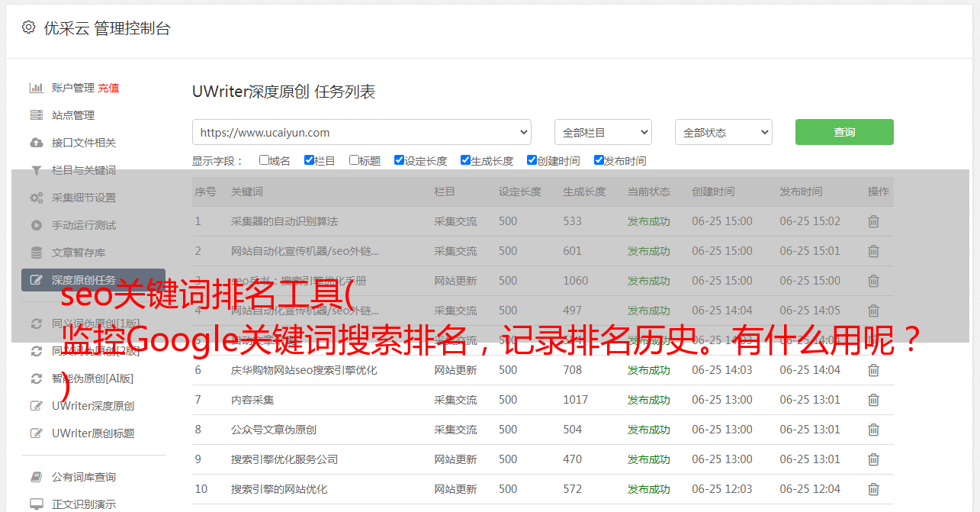
Task: Click the server icon for 站点管理
Action: 36,115
